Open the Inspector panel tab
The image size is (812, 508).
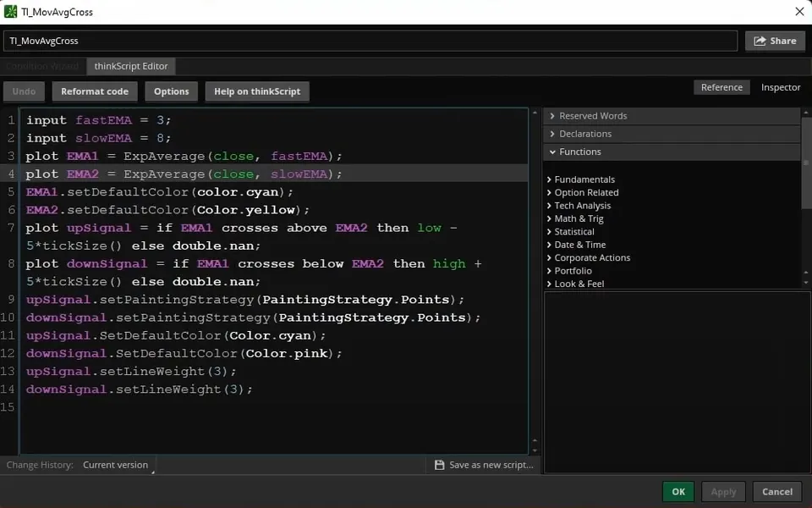(x=781, y=87)
